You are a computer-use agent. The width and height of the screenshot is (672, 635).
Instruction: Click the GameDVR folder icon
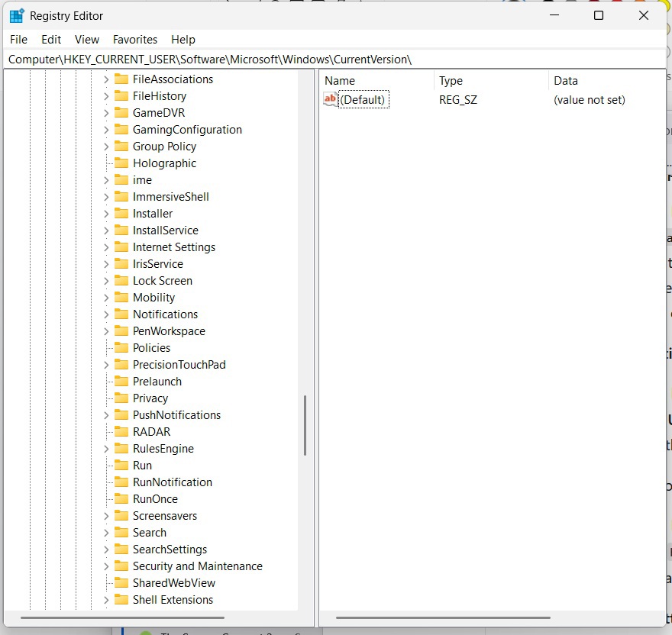(121, 113)
